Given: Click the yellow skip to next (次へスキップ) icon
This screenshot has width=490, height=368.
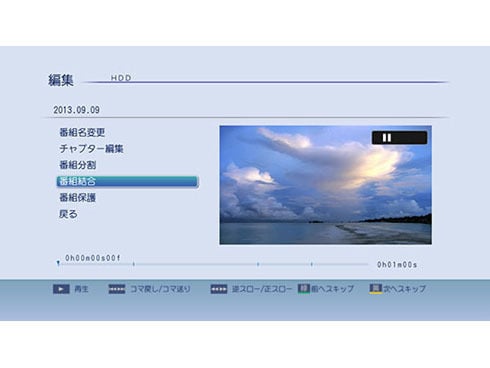Looking at the screenshot, I should [375, 289].
